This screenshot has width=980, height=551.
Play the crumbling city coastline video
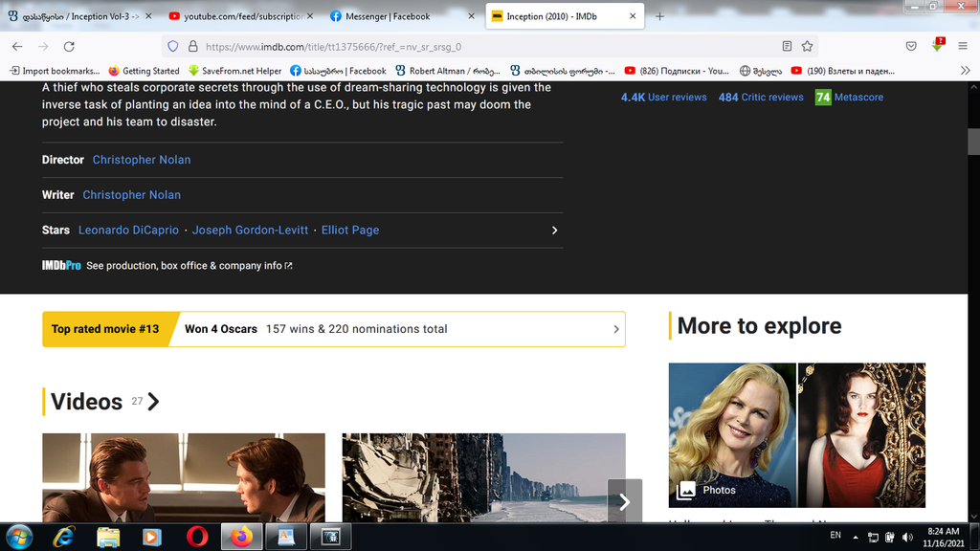click(483, 478)
